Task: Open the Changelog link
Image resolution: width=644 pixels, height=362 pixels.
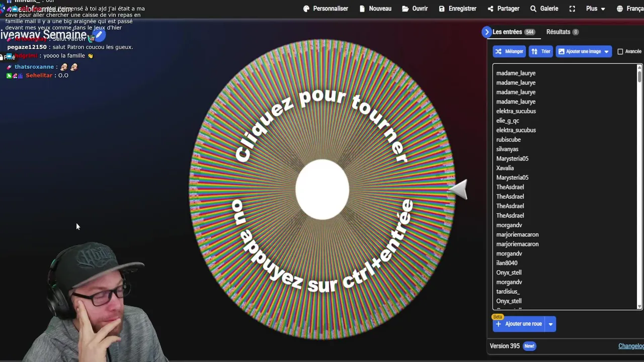Action: pos(631,346)
